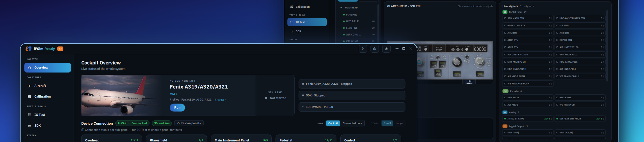The image size is (644, 142).
Task: Click the home icon beside Overview
Action: click(29, 68)
